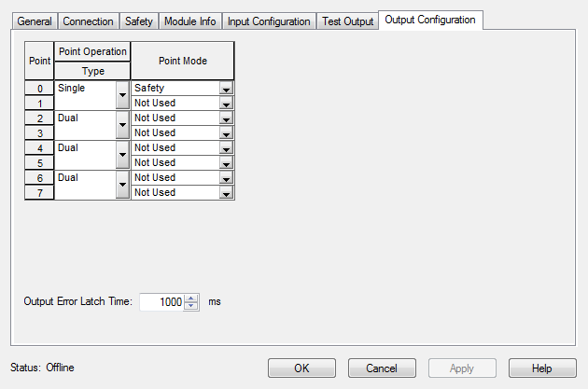Viewport: 588px width, 389px height.
Task: Open Point 4 Type dropdown arrow
Action: (x=121, y=155)
